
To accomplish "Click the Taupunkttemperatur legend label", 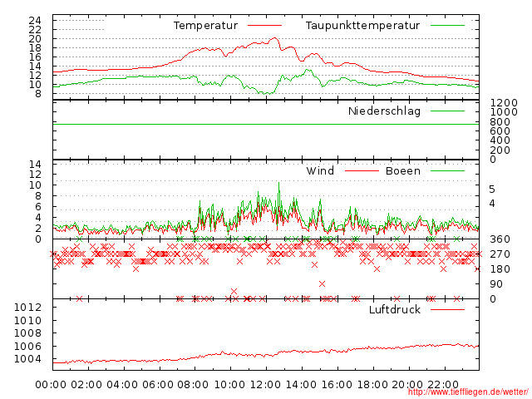I will click(x=362, y=26).
